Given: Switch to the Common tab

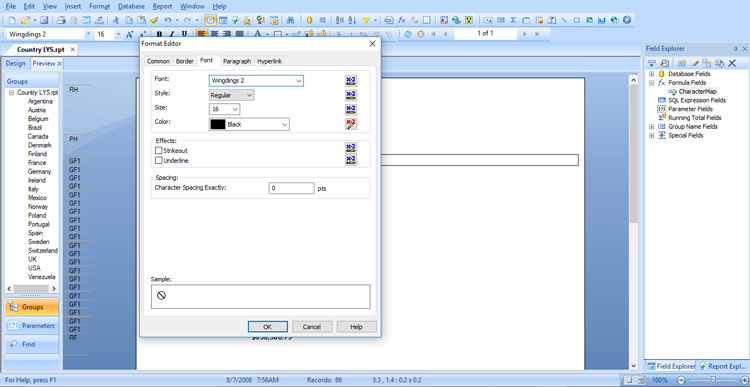Looking at the screenshot, I should (x=158, y=61).
